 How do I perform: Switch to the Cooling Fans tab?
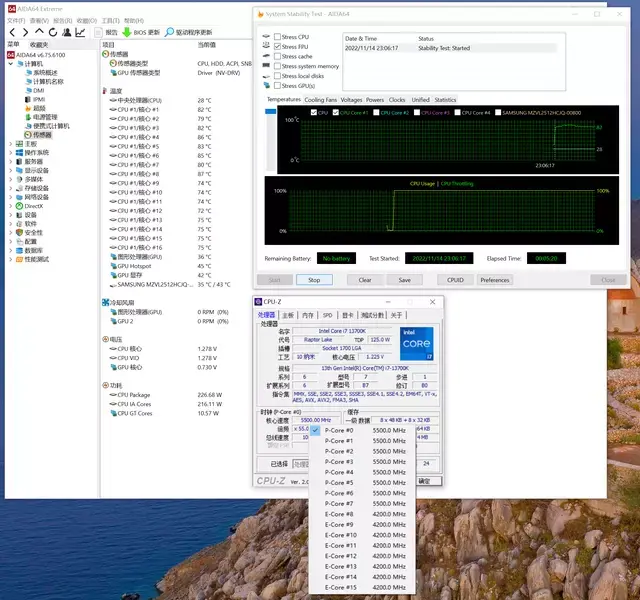320,100
